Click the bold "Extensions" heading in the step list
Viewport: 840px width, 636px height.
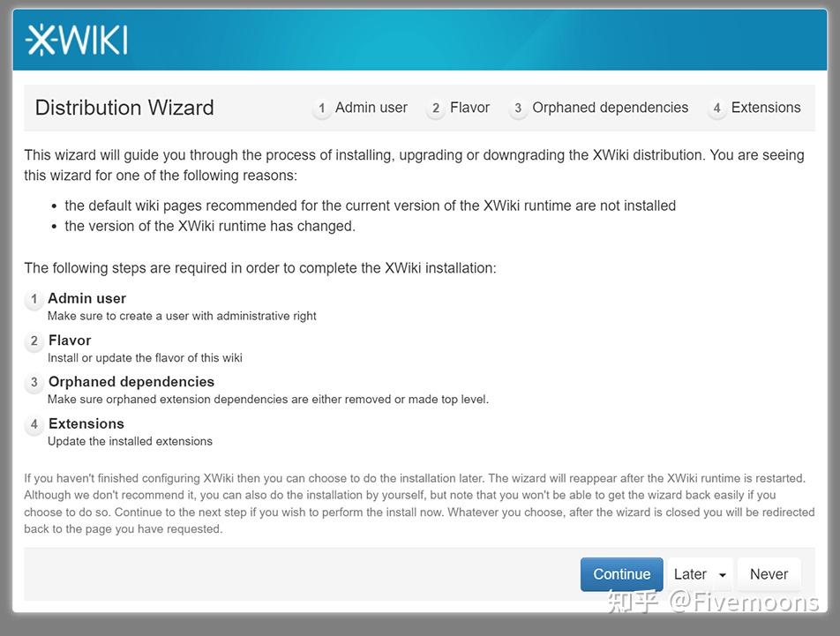tap(86, 423)
